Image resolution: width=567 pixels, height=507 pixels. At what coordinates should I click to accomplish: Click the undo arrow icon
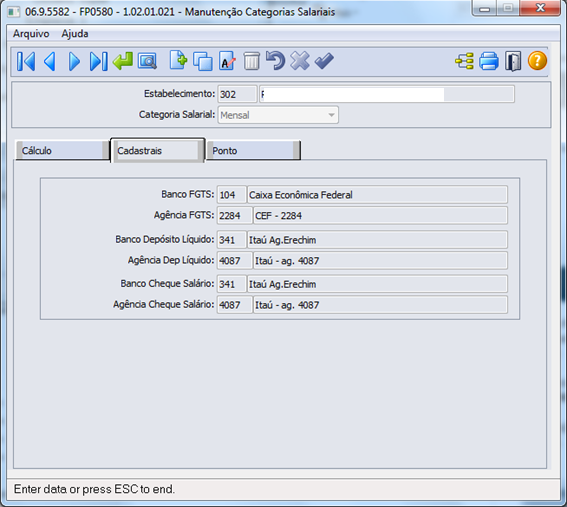[276, 60]
